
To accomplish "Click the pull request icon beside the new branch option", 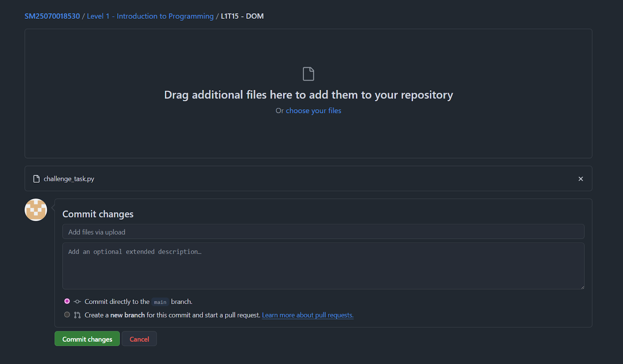I will pos(77,315).
